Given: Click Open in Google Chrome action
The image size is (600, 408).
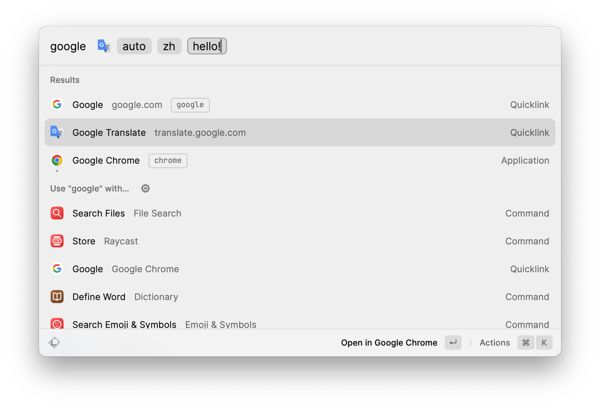Looking at the screenshot, I should point(389,343).
